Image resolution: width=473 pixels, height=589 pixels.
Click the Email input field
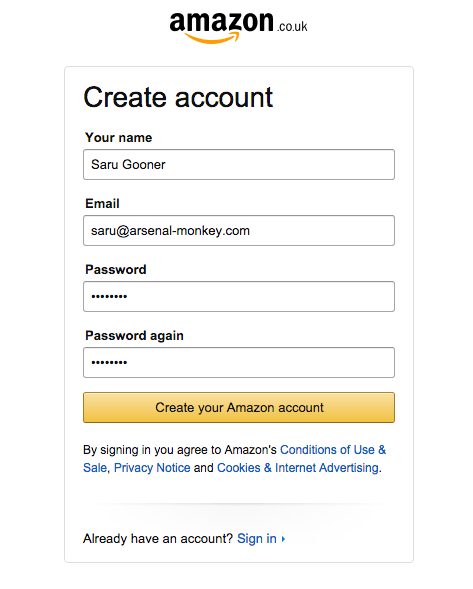(239, 230)
